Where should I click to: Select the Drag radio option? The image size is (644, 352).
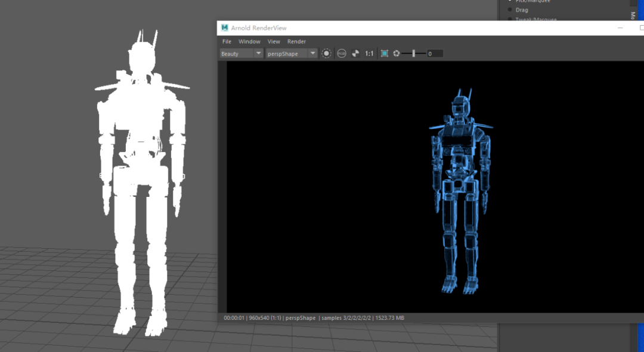[x=510, y=10]
